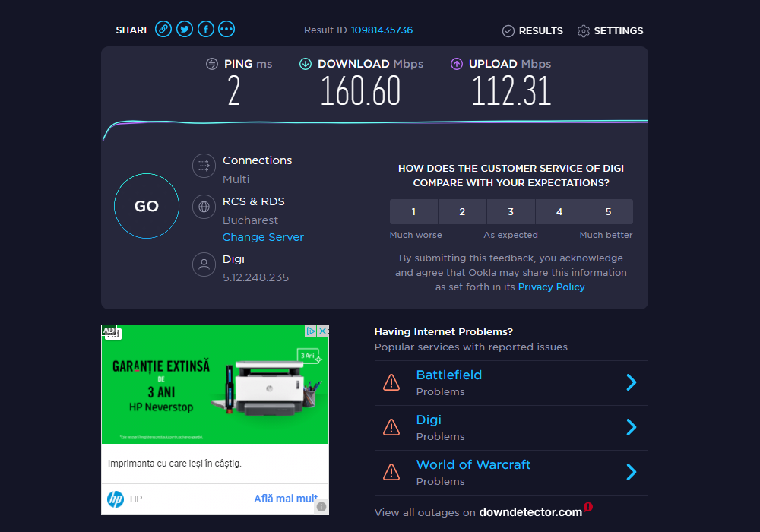Click the download speed value 160.60
This screenshot has width=760, height=532.
click(360, 91)
